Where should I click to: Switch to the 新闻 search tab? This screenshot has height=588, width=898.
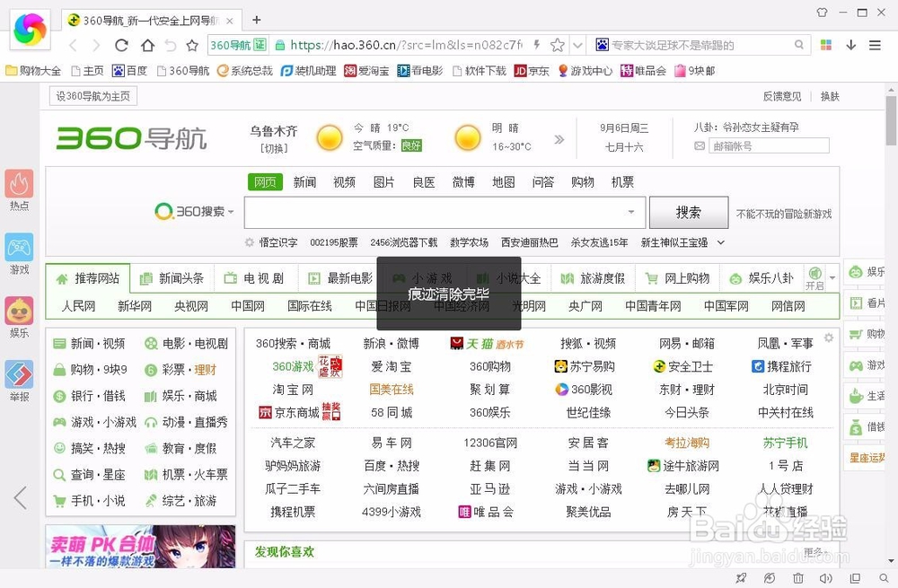(304, 181)
